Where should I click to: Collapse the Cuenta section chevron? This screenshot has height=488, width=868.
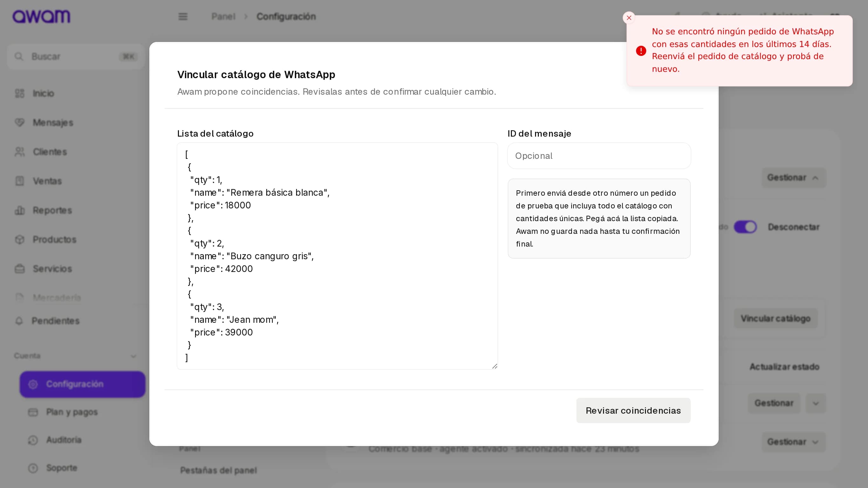[133, 356]
